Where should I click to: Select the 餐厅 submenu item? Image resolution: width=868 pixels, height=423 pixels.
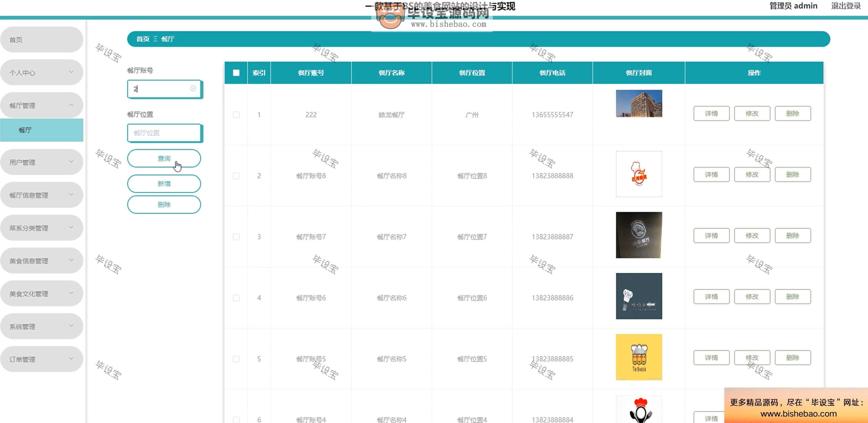(x=41, y=130)
